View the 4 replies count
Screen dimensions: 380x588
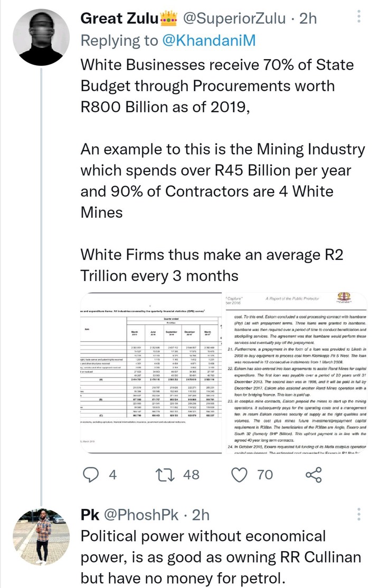(112, 475)
